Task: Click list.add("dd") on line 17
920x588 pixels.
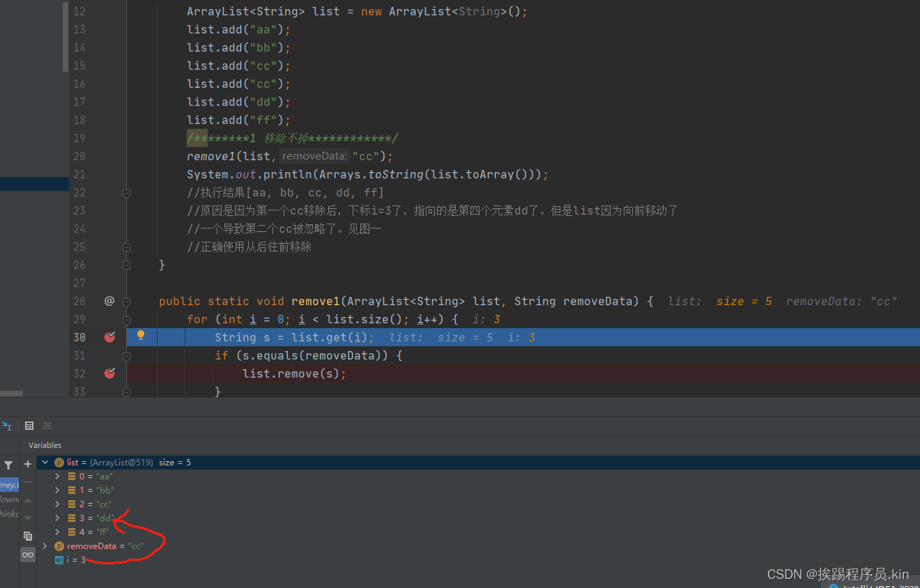Action: pyautogui.click(x=238, y=102)
